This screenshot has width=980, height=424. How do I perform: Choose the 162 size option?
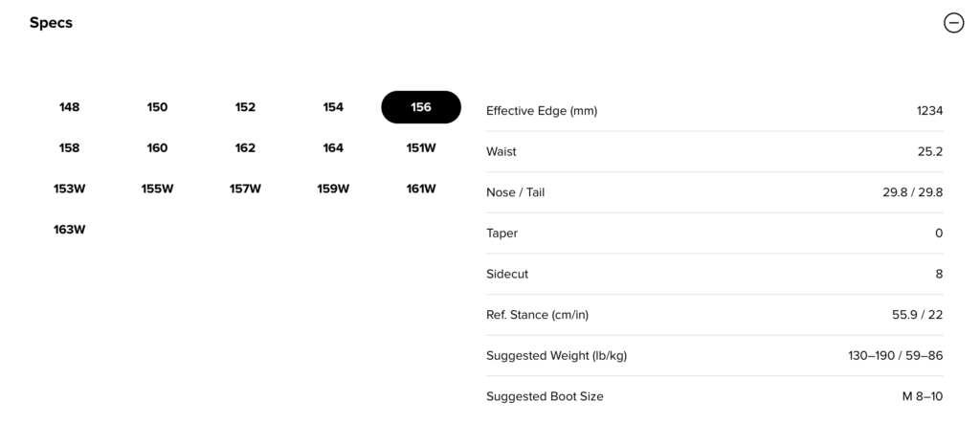tap(245, 148)
